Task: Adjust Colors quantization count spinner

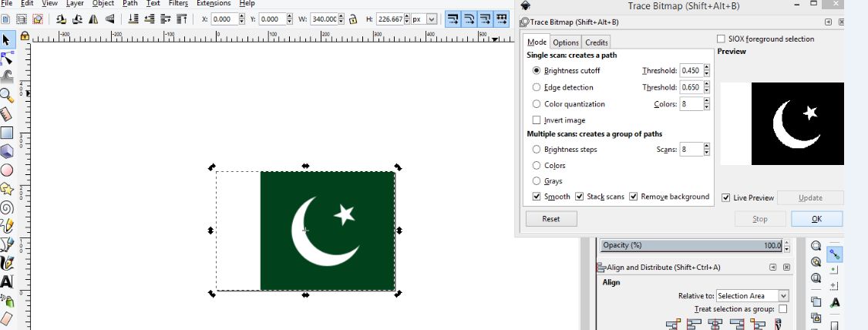Action: (706, 103)
